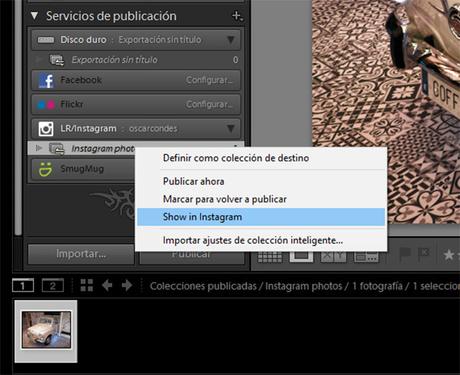Click the Instagram photos collection icon
The height and width of the screenshot is (375, 460).
57,149
